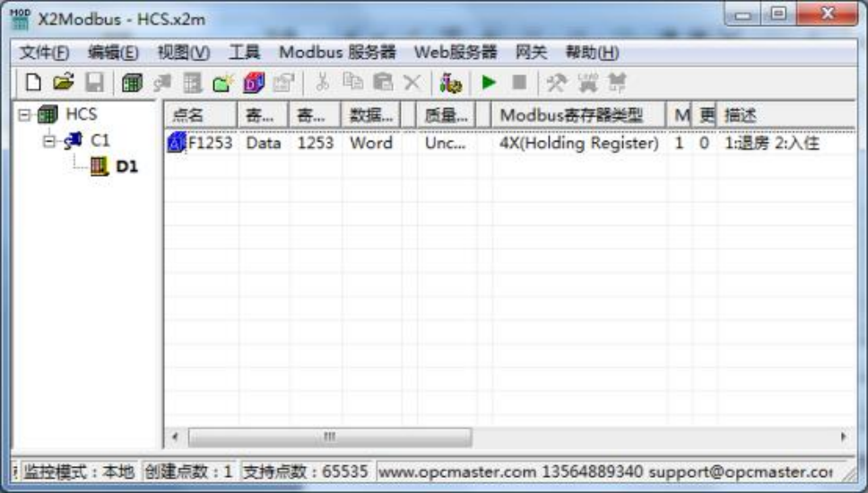Start monitoring with the green play button
This screenshot has height=493, width=868.
[x=488, y=83]
